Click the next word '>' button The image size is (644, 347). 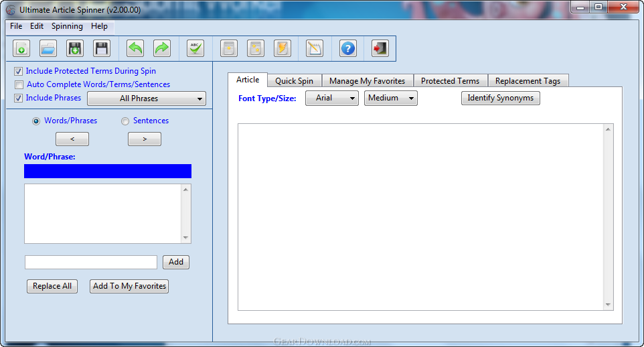pos(145,139)
